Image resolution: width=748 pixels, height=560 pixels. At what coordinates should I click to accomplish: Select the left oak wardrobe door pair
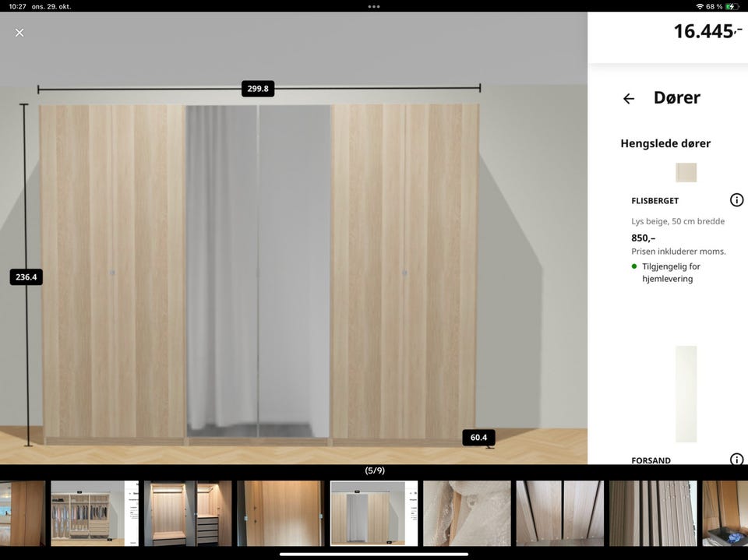tap(112, 271)
